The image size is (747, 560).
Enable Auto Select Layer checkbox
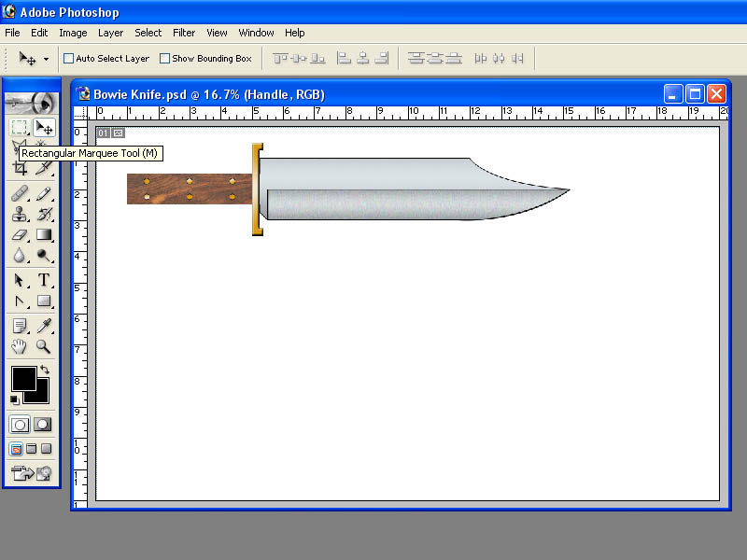click(68, 59)
